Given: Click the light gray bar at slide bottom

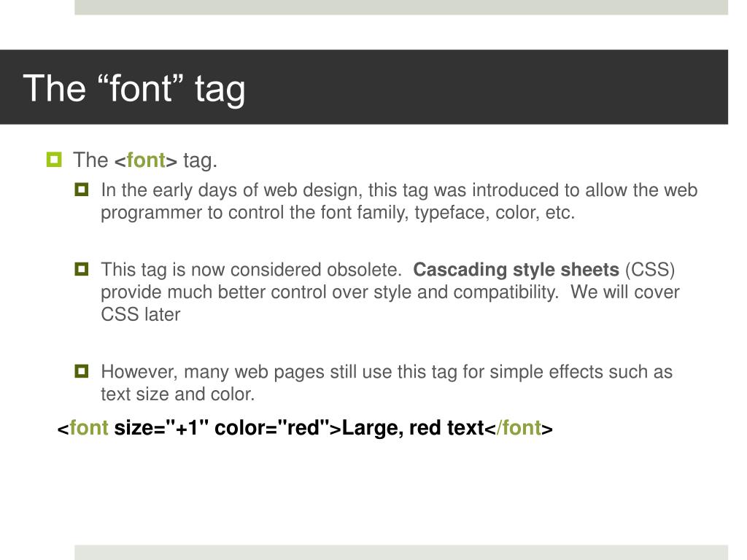Looking at the screenshot, I should point(401,553).
